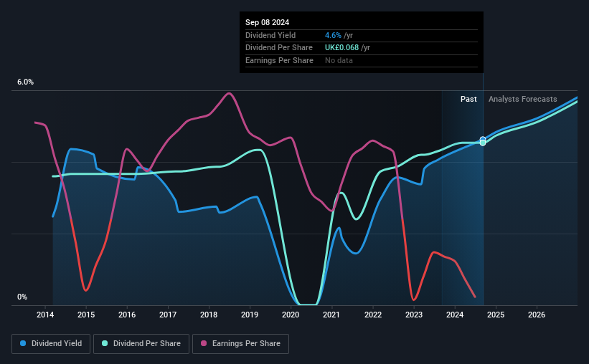Screen dimensions: 589x364
Task: Select the Past label on chart
Action: click(x=468, y=99)
